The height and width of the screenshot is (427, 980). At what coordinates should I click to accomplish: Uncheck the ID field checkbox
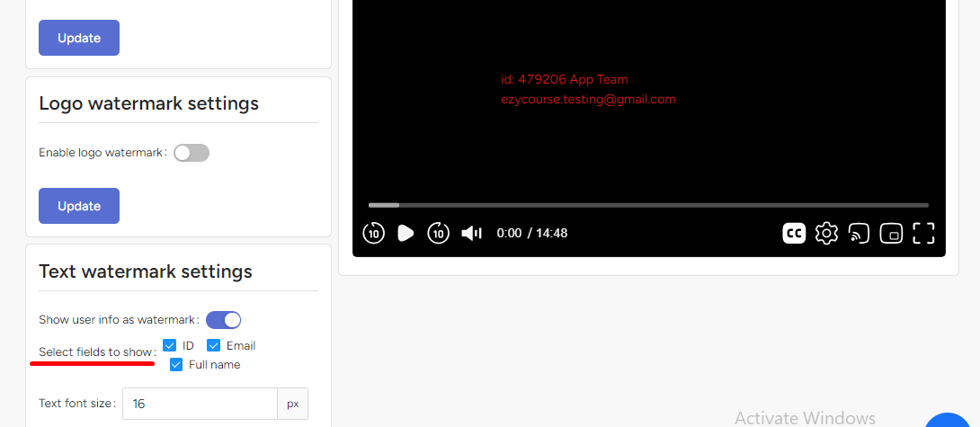pos(169,345)
